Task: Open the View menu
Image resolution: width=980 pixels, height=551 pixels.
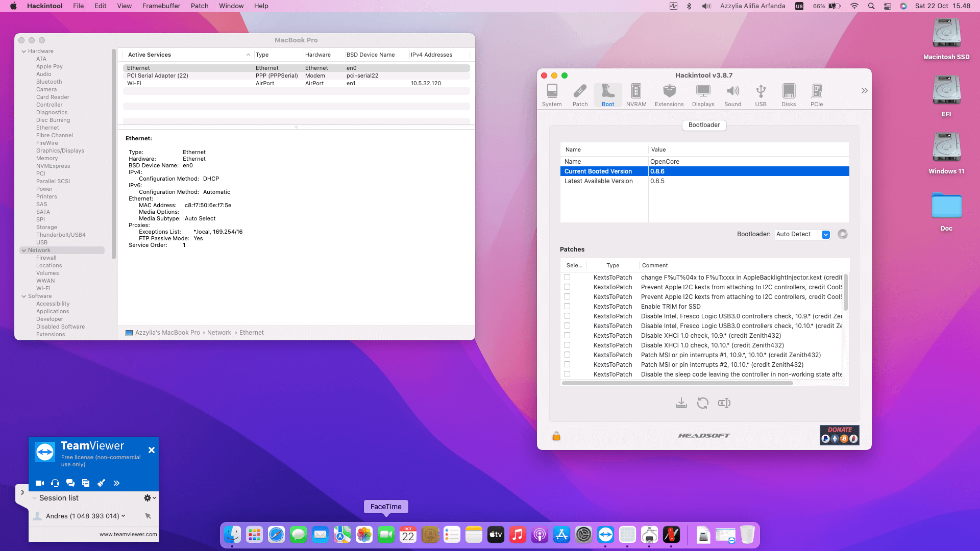Action: point(124,6)
